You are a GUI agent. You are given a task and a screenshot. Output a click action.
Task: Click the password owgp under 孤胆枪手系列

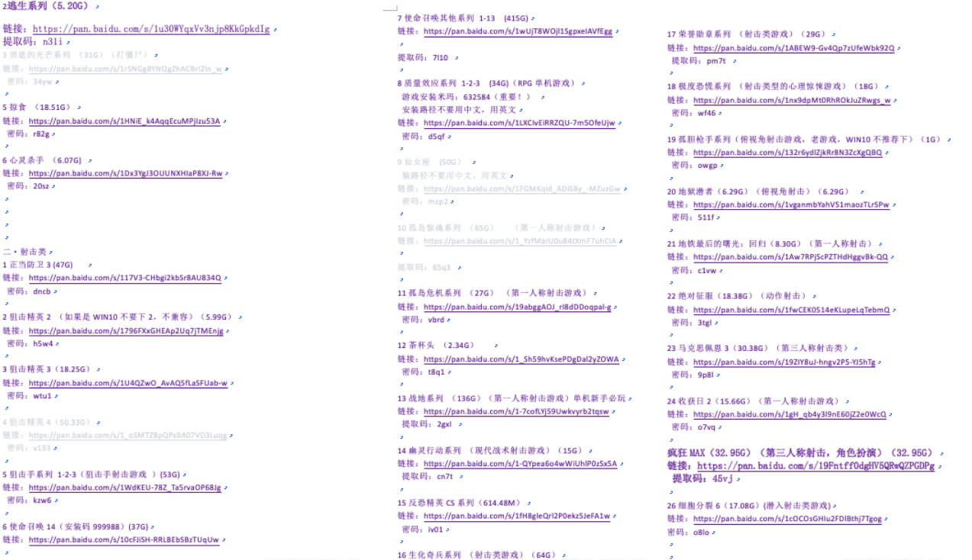click(x=708, y=165)
